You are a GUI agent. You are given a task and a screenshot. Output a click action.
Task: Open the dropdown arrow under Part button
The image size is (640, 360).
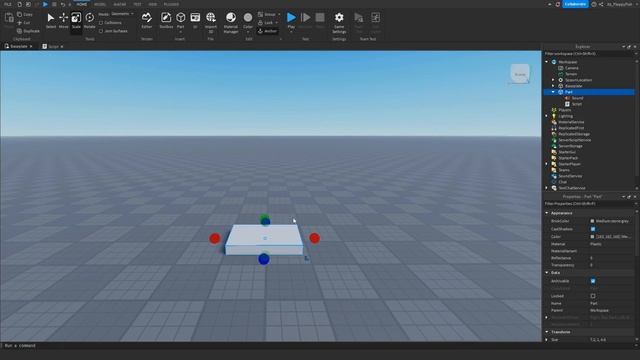coord(180,31)
